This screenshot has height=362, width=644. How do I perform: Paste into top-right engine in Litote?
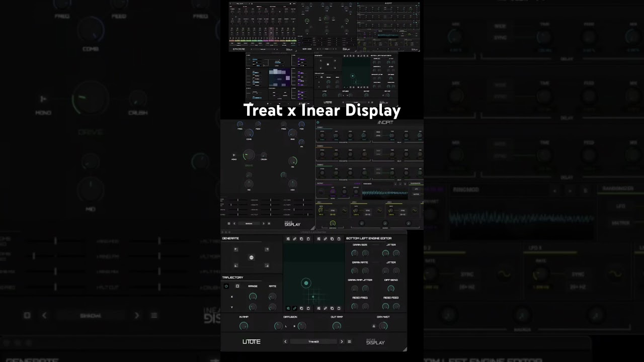[339, 239]
